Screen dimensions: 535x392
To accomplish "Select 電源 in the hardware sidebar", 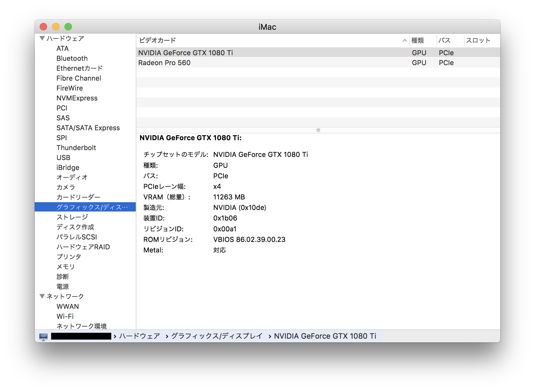I will click(63, 286).
